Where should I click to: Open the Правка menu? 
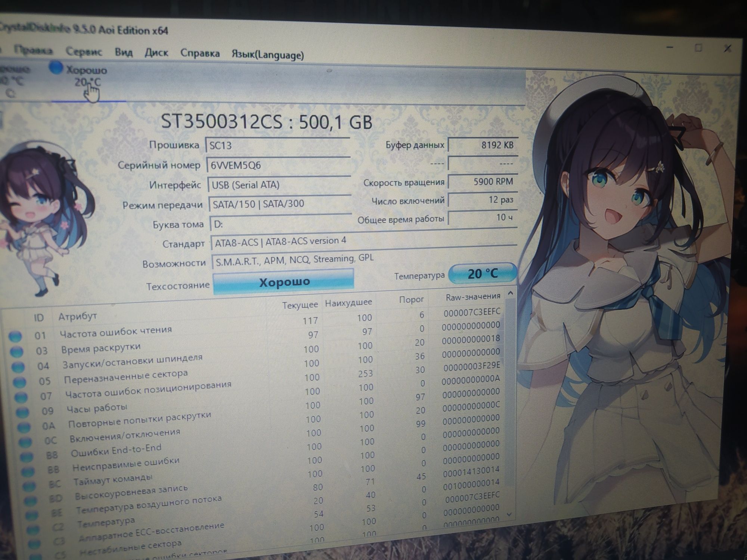(33, 50)
